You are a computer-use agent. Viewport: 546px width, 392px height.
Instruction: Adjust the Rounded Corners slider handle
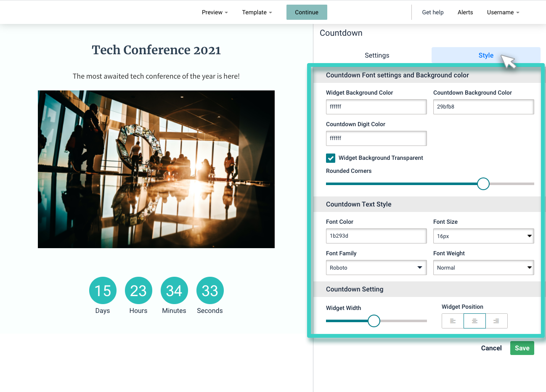pos(483,184)
